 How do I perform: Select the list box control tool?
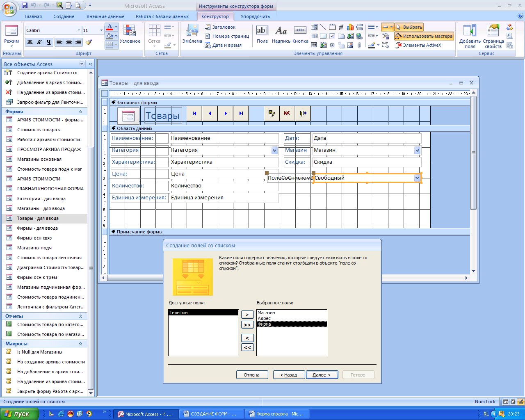coord(314,36)
